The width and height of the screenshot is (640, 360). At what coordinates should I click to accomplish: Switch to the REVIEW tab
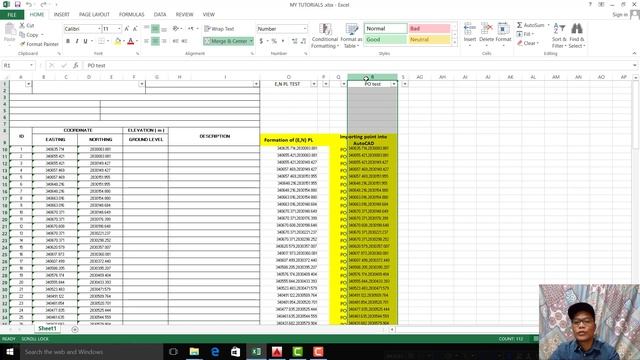[184, 14]
